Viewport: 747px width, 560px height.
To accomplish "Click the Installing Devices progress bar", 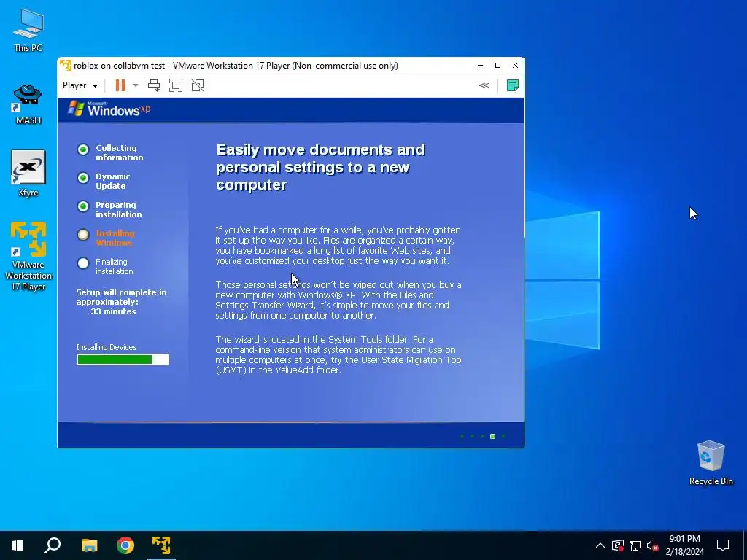I will tap(123, 359).
